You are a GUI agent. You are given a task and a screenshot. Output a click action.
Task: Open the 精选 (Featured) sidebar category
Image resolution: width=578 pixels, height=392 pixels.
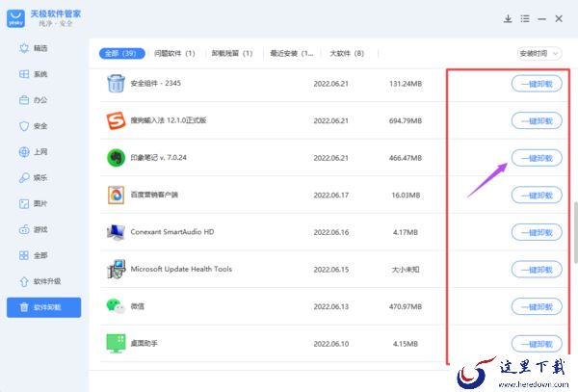point(33,48)
